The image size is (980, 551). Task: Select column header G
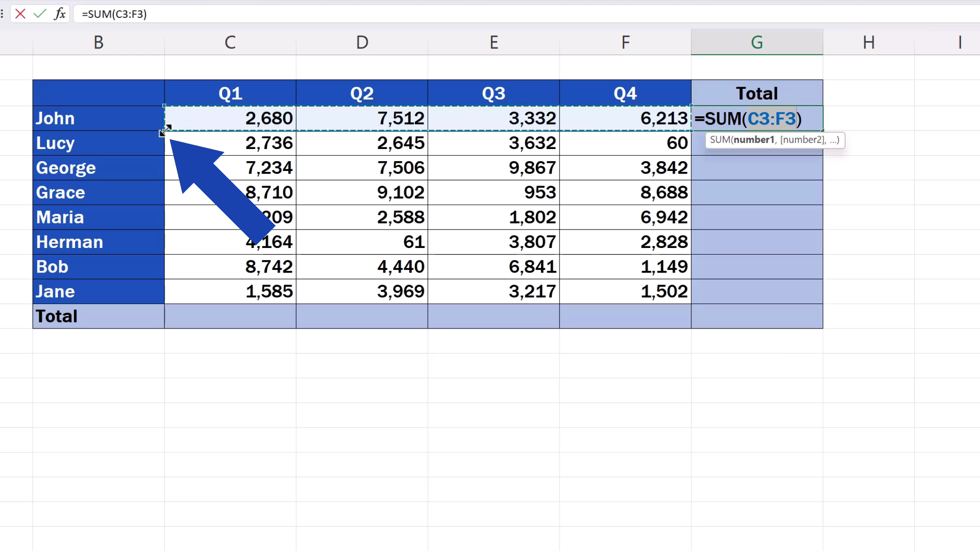(757, 42)
